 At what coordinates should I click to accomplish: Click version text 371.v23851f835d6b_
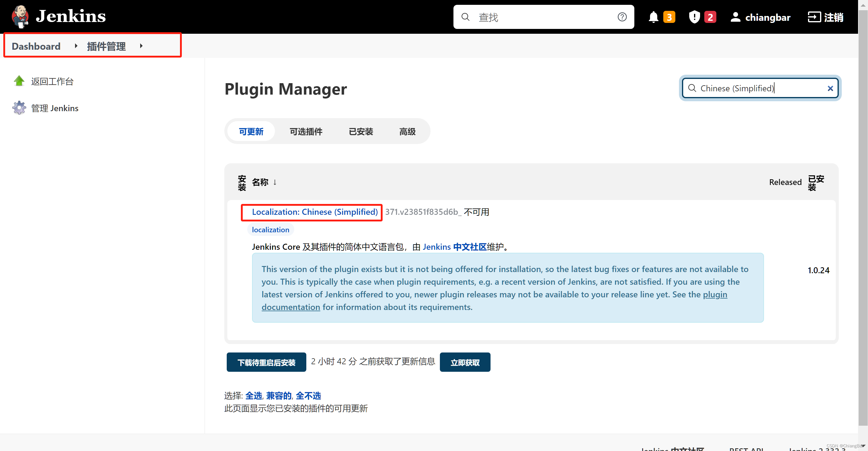(423, 212)
